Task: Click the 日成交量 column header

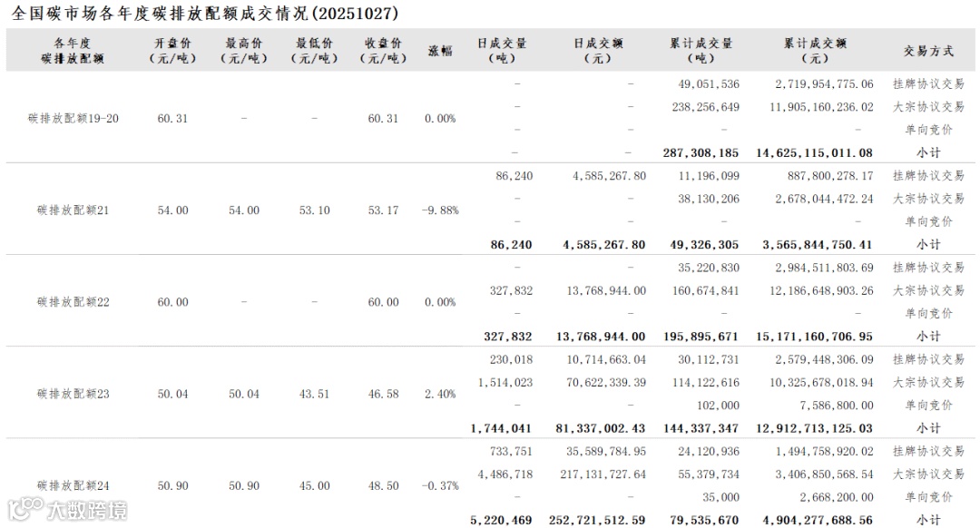Action: [502, 51]
